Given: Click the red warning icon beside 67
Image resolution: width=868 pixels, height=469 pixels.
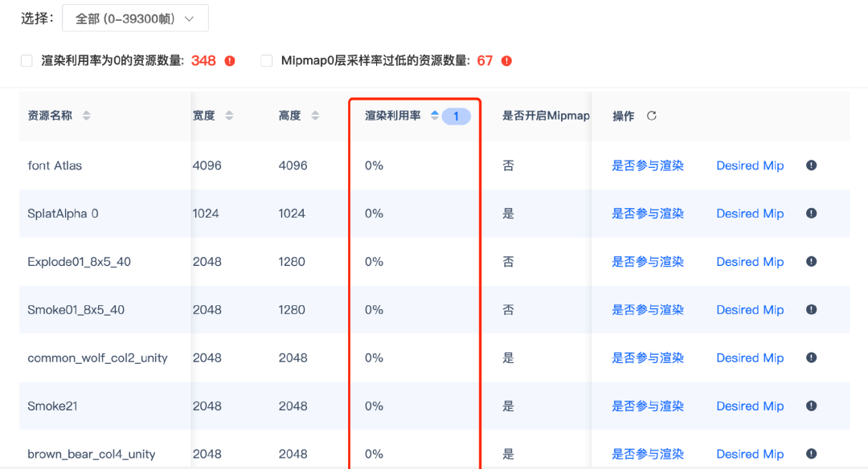Looking at the screenshot, I should [x=506, y=61].
